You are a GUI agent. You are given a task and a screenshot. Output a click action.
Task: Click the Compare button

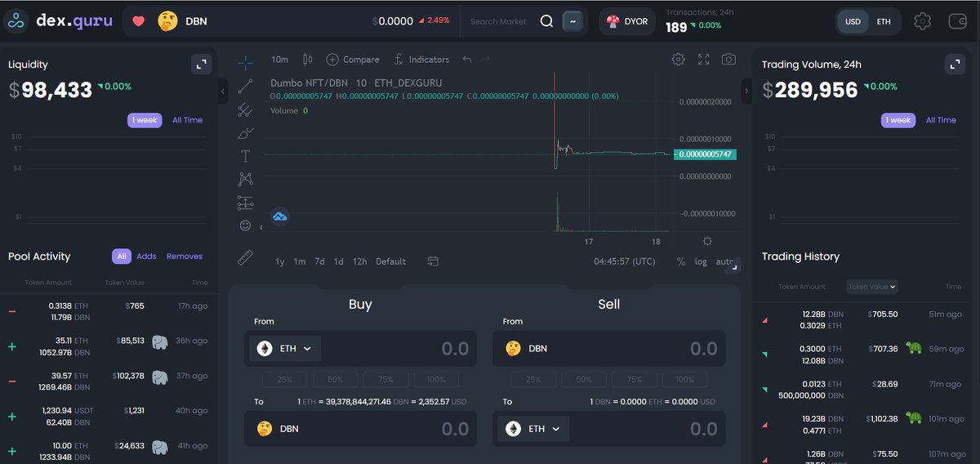[x=353, y=60]
